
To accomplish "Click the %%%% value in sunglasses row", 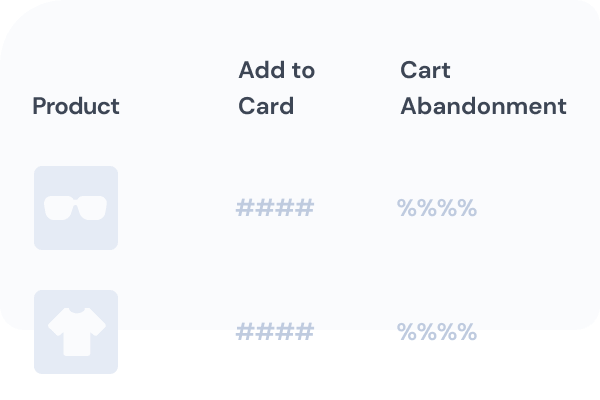I will click(x=437, y=208).
